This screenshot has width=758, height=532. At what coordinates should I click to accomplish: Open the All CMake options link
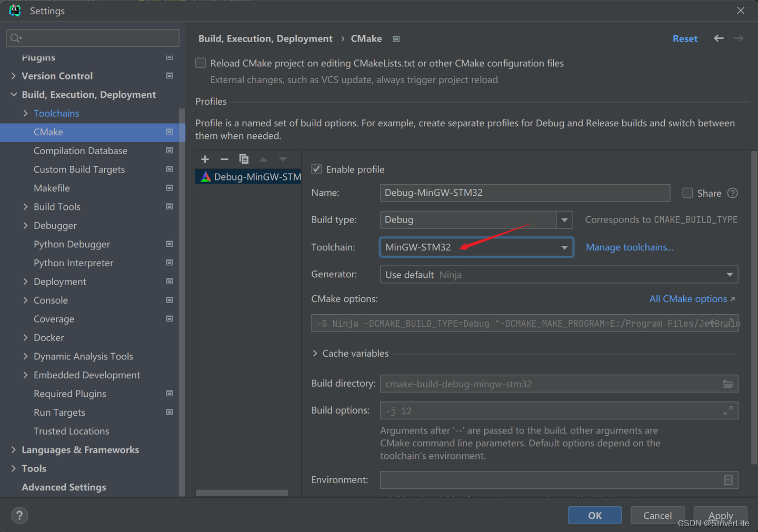pyautogui.click(x=692, y=299)
